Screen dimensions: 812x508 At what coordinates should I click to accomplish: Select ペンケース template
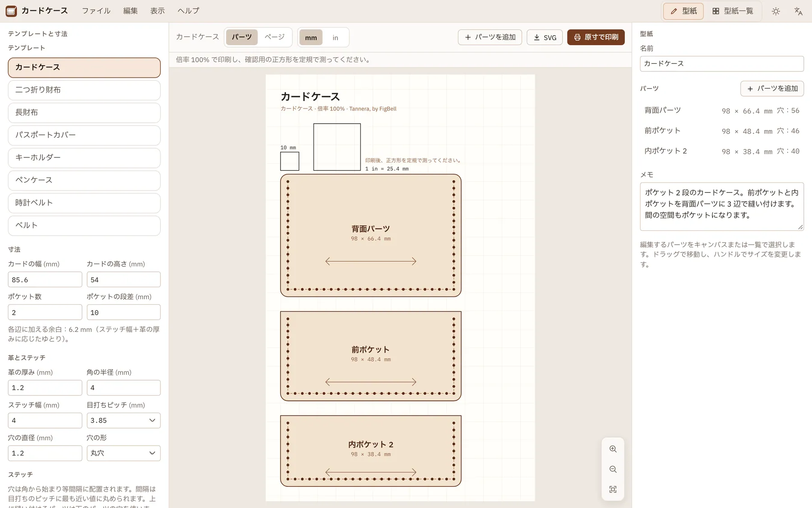(x=84, y=180)
